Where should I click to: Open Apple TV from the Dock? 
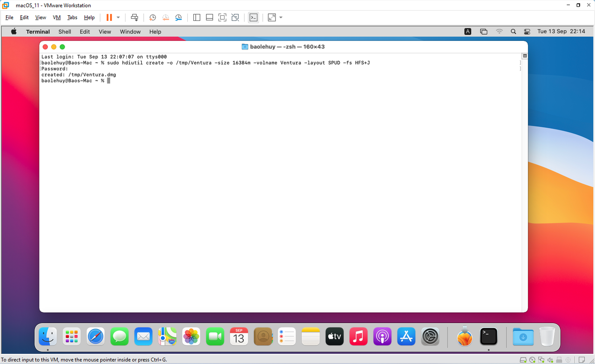tap(335, 336)
